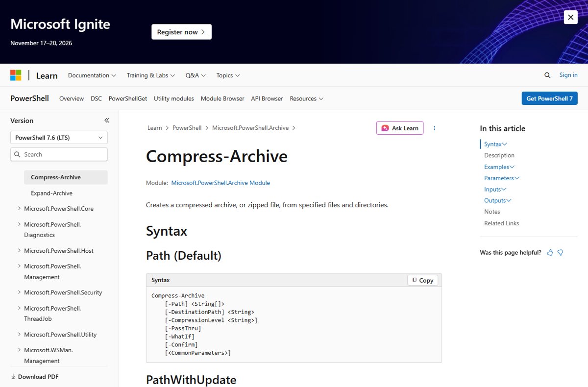Click the Microsoft logo icon
Screen dimensions: 588x387
coord(16,75)
